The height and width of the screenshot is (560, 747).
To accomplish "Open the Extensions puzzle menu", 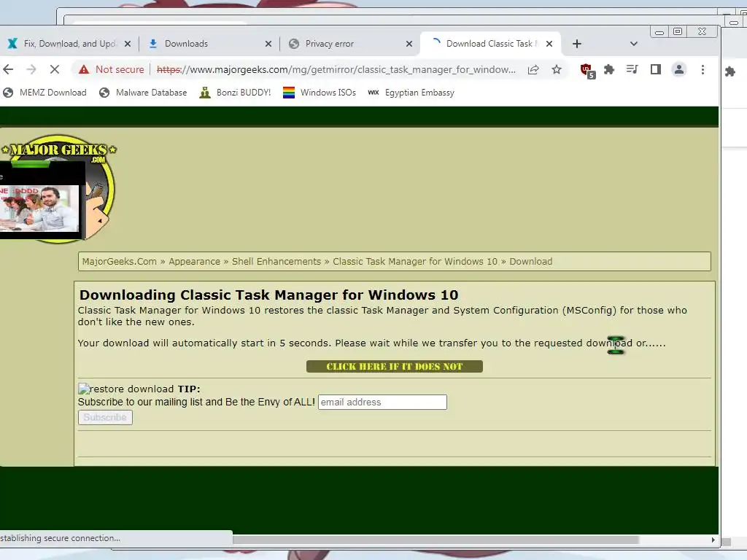I will click(609, 69).
